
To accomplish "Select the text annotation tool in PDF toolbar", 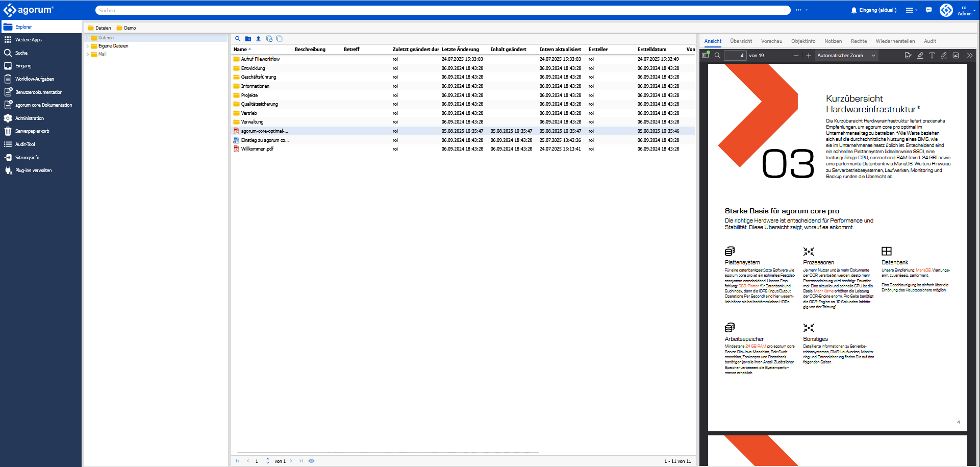I will pos(932,56).
